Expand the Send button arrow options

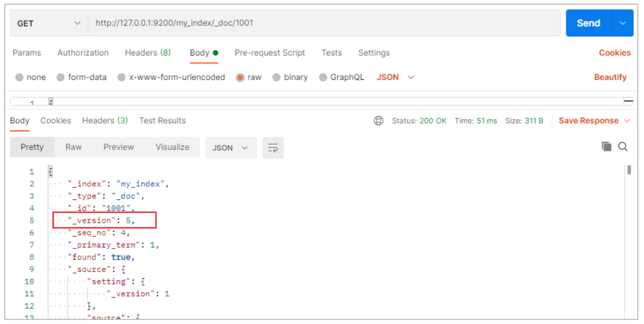(622, 23)
